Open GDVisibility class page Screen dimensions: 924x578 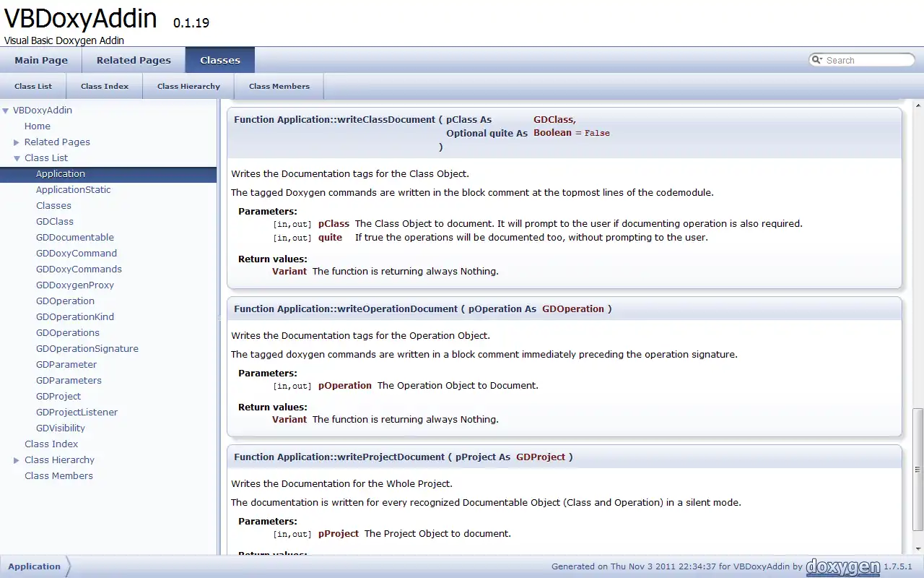[61, 428]
